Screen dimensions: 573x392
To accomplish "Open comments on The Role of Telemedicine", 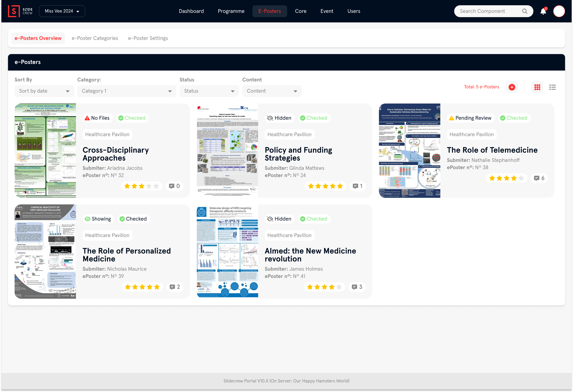I will pyautogui.click(x=539, y=178).
